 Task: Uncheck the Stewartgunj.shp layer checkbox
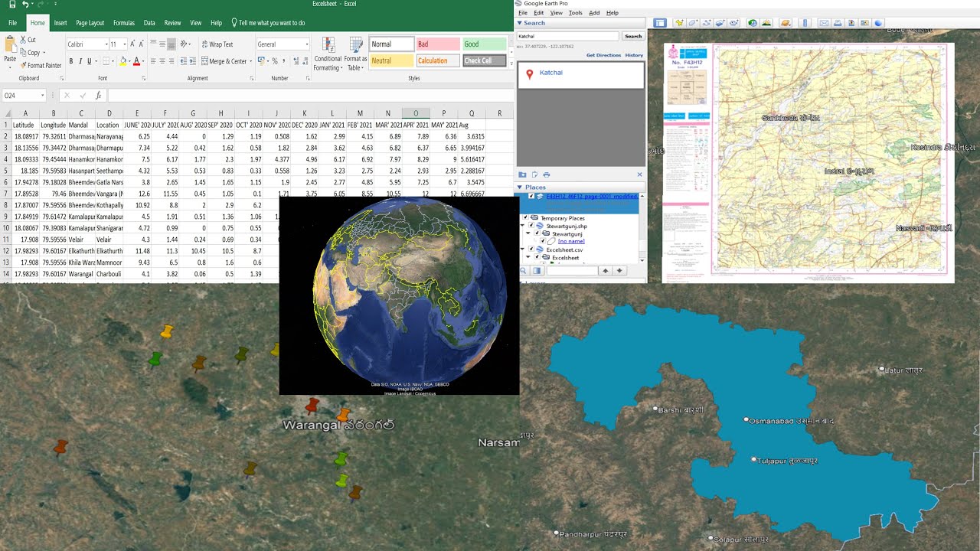[531, 226]
